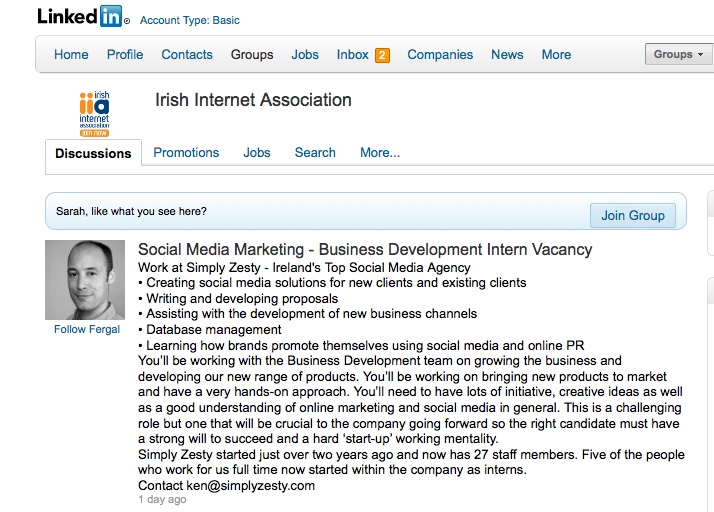Viewport: 714px width, 512px height.
Task: Open the Inbox notification badge showing 2
Action: coord(382,55)
